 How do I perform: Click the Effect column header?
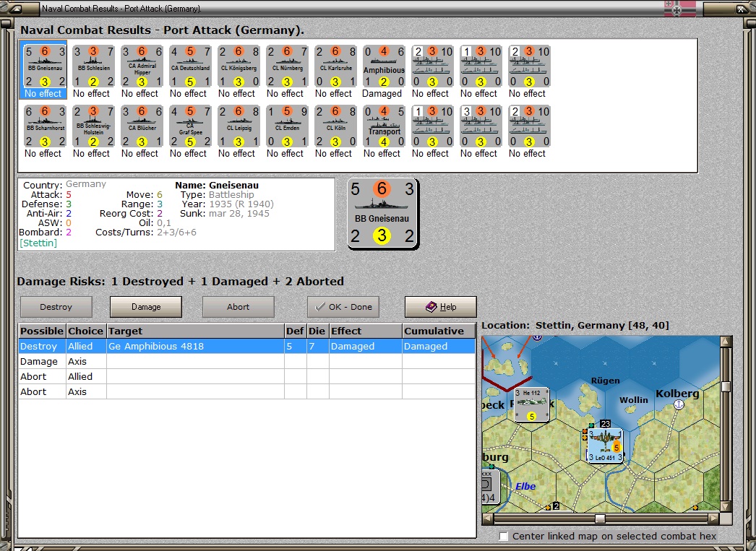(x=366, y=331)
